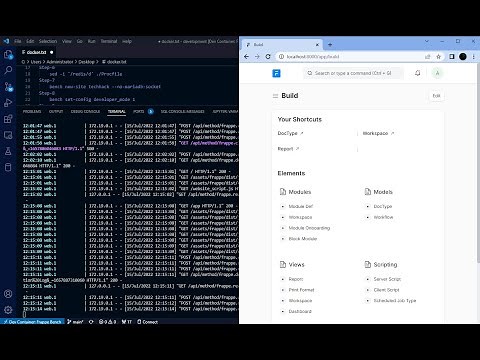Image resolution: width=480 pixels, height=360 pixels.
Task: Click the Connect status bar item
Action: pos(147,322)
